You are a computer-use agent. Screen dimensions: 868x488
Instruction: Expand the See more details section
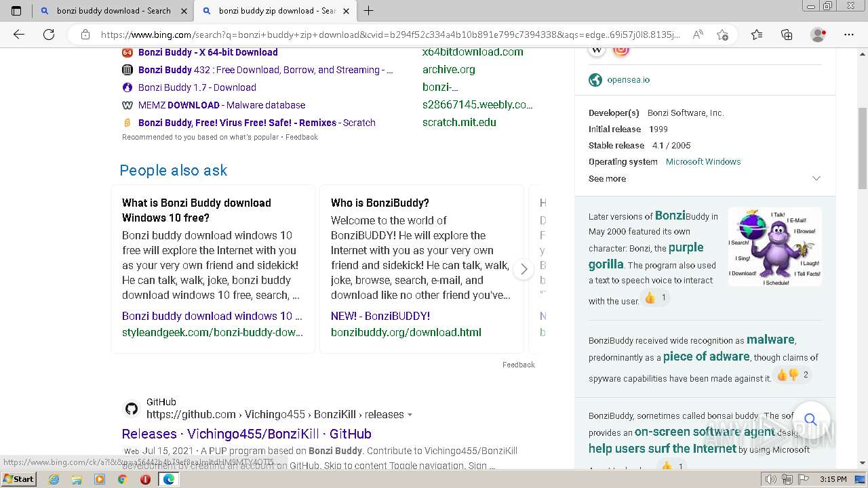click(x=705, y=178)
